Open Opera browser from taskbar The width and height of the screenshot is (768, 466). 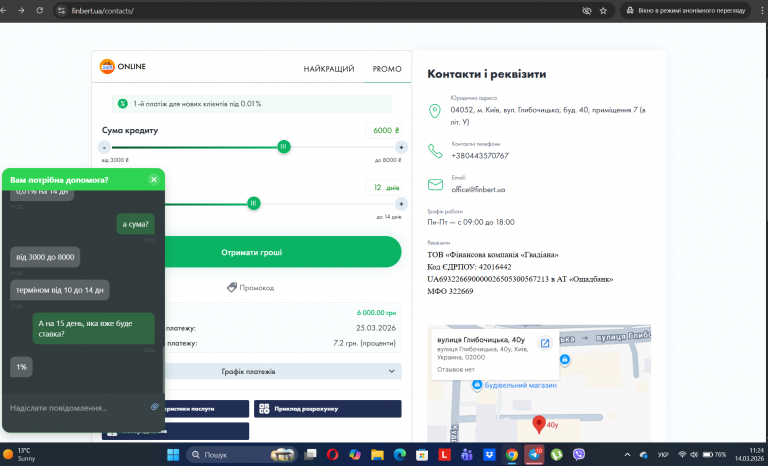pyautogui.click(x=333, y=455)
